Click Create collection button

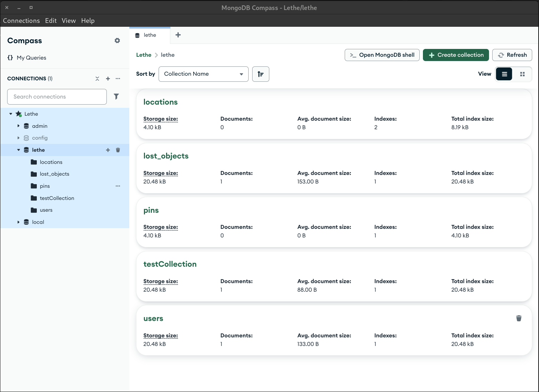click(456, 55)
